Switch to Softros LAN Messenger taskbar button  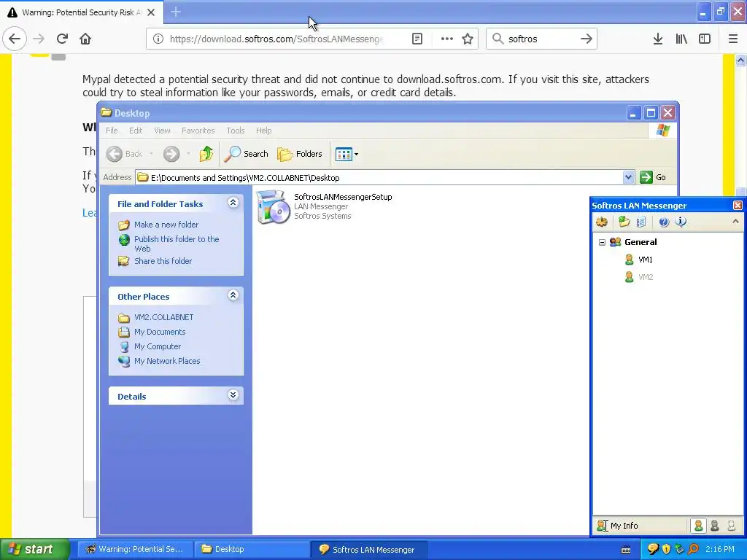[368, 550]
